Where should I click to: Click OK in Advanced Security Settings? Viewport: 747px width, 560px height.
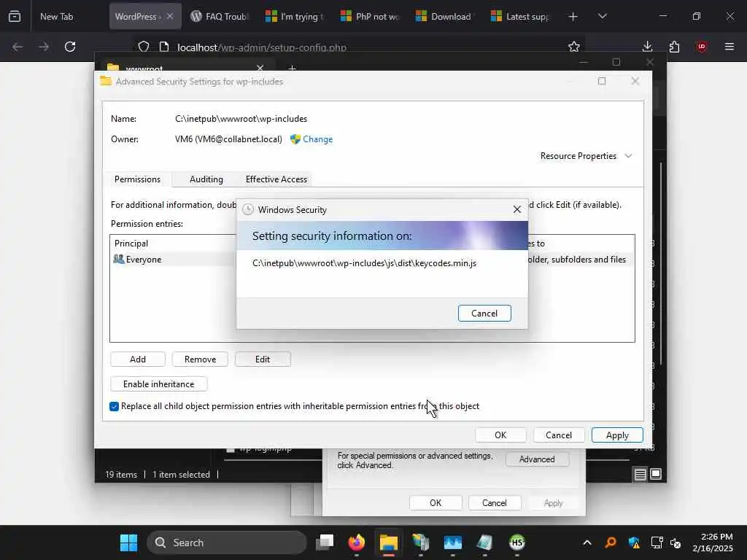[x=500, y=435]
